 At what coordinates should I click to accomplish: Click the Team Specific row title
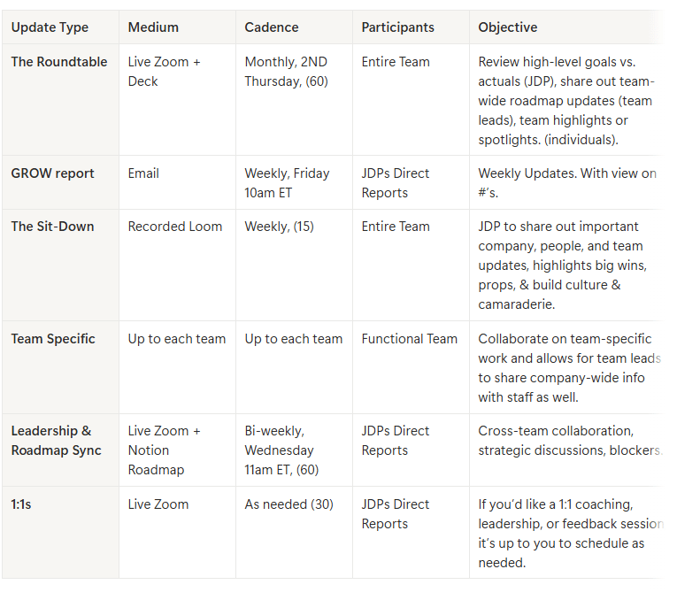[53, 339]
